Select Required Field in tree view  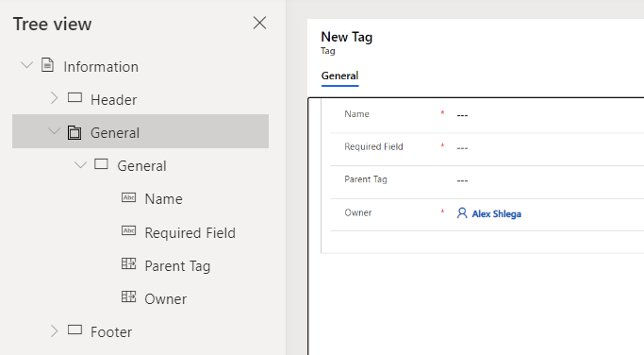190,233
